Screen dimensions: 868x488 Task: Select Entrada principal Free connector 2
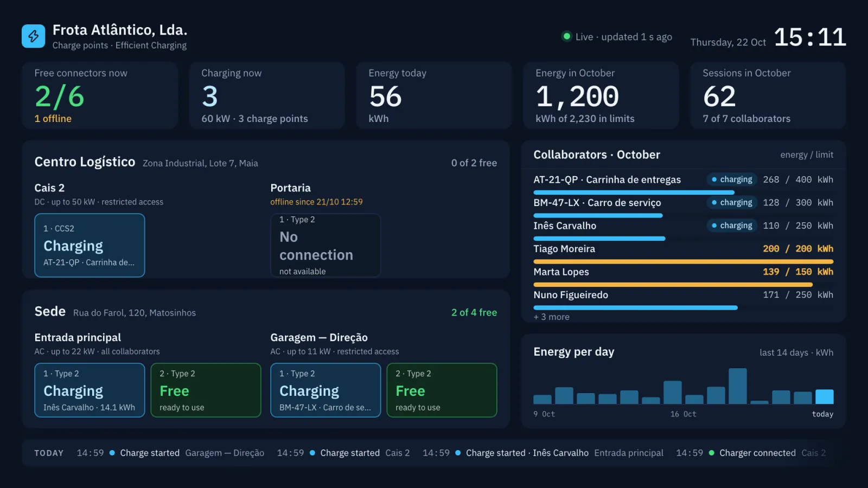click(x=206, y=390)
